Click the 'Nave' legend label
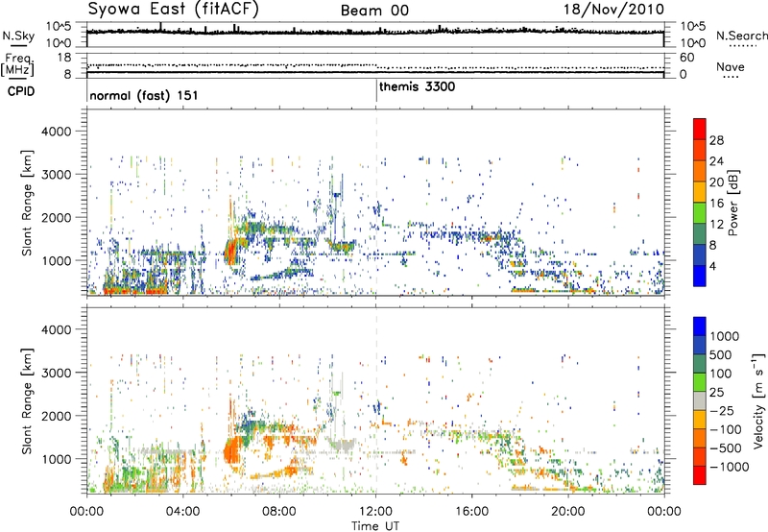The image size is (768, 532). (x=730, y=66)
